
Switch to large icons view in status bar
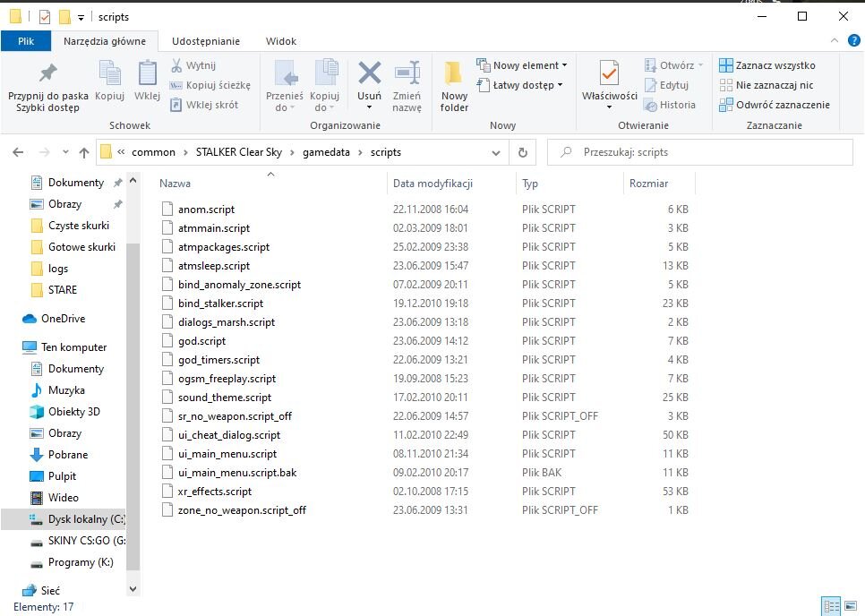(851, 606)
